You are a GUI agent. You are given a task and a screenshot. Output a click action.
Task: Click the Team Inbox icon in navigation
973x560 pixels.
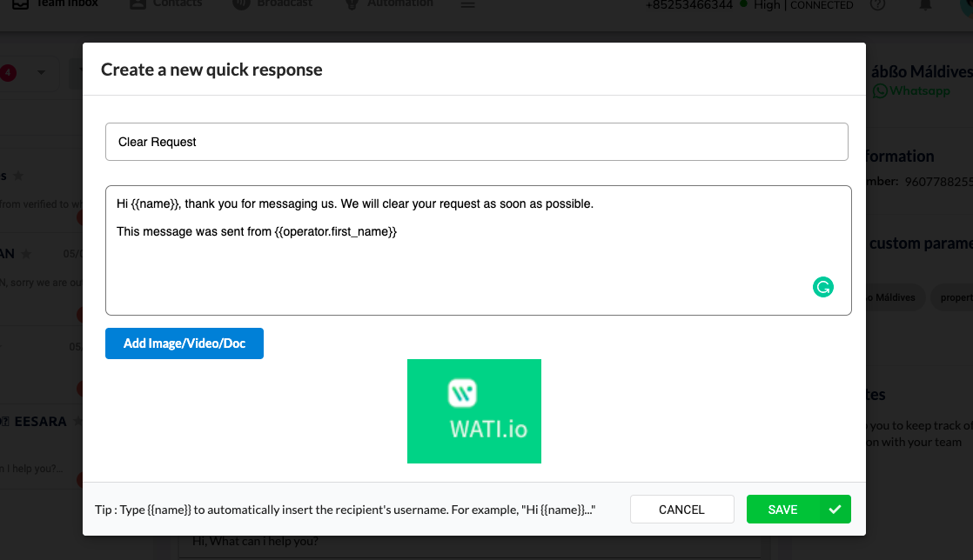pyautogui.click(x=21, y=3)
